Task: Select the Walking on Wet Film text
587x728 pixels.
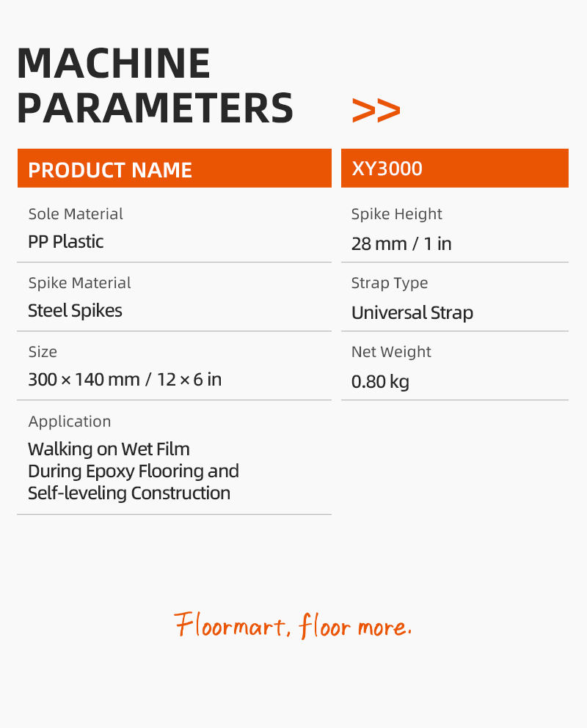Action: [x=109, y=449]
